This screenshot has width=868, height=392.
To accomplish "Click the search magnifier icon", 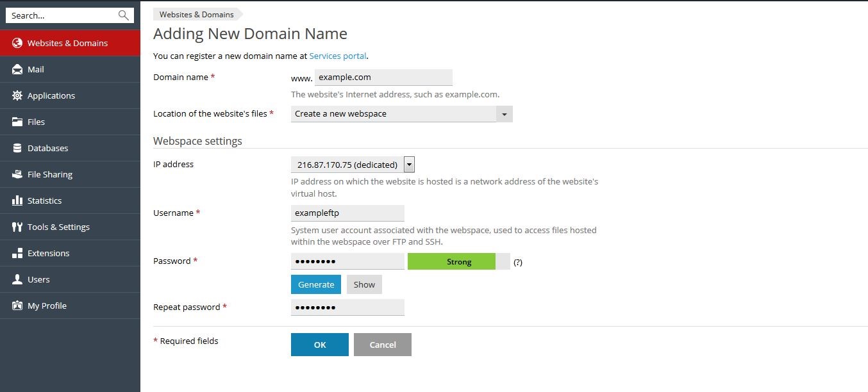I will pos(124,15).
